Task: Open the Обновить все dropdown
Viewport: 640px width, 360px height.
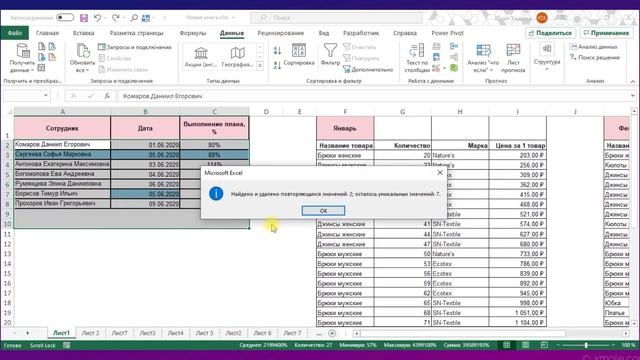Action: coord(82,58)
